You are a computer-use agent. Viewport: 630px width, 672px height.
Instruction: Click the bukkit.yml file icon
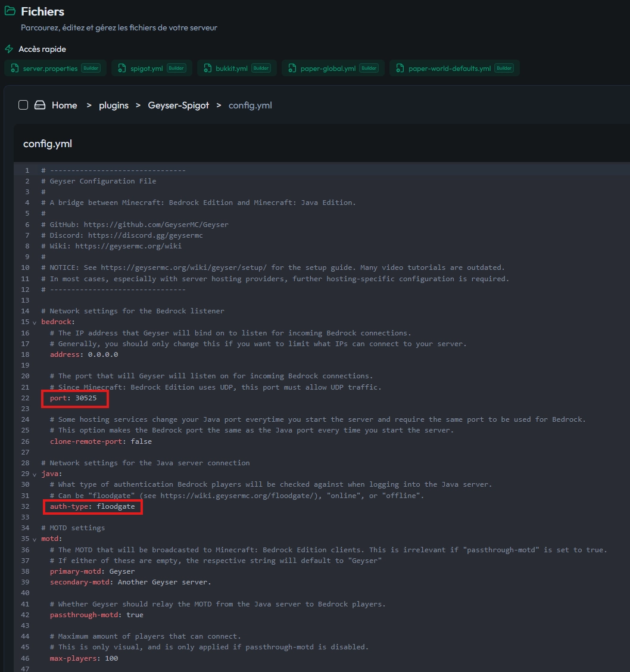[x=208, y=69]
